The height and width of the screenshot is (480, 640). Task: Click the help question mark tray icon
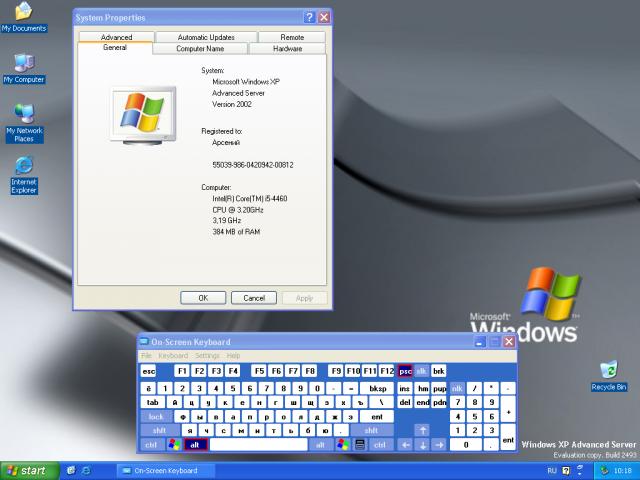(x=566, y=471)
